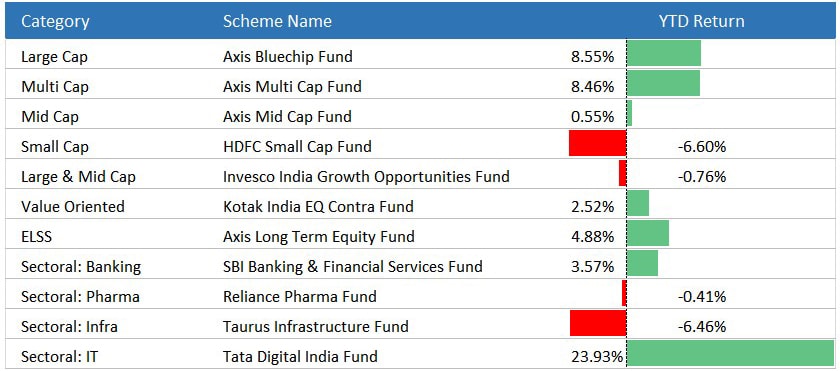Screen dimensions: 840x371
Task: Click the red bar for HDFC Small Cap Fund
Action: pyautogui.click(x=597, y=143)
